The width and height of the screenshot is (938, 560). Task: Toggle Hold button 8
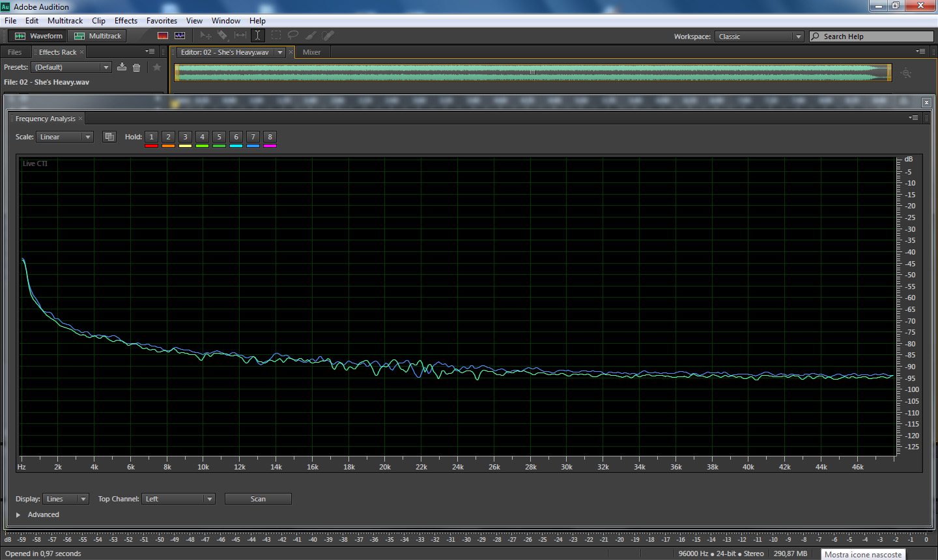pyautogui.click(x=270, y=137)
